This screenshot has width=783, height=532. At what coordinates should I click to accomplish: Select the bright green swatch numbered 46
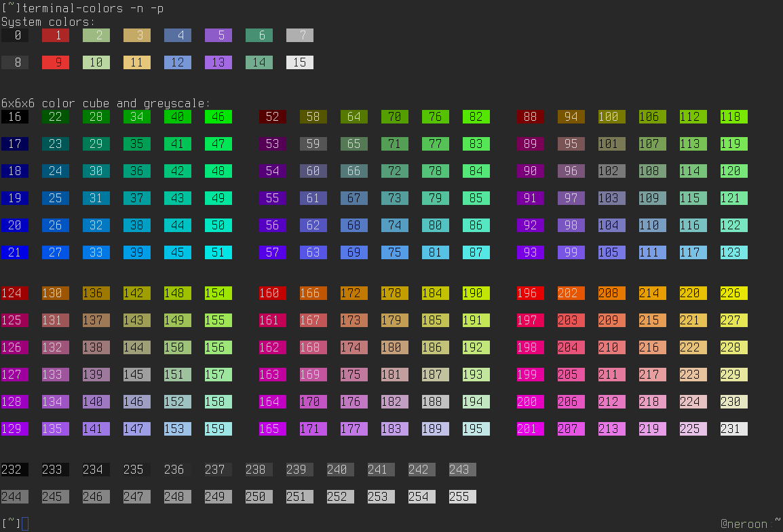click(218, 117)
